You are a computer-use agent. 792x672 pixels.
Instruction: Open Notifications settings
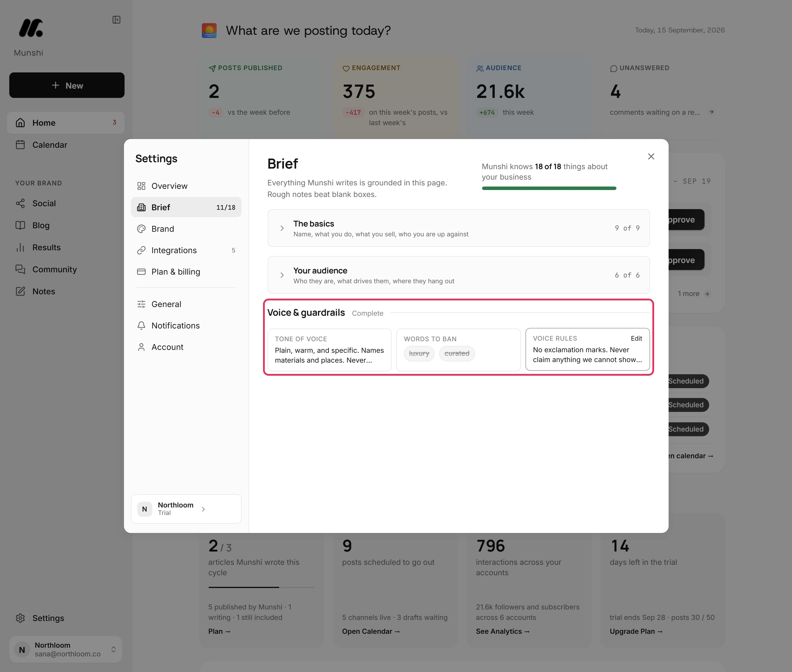click(186, 325)
